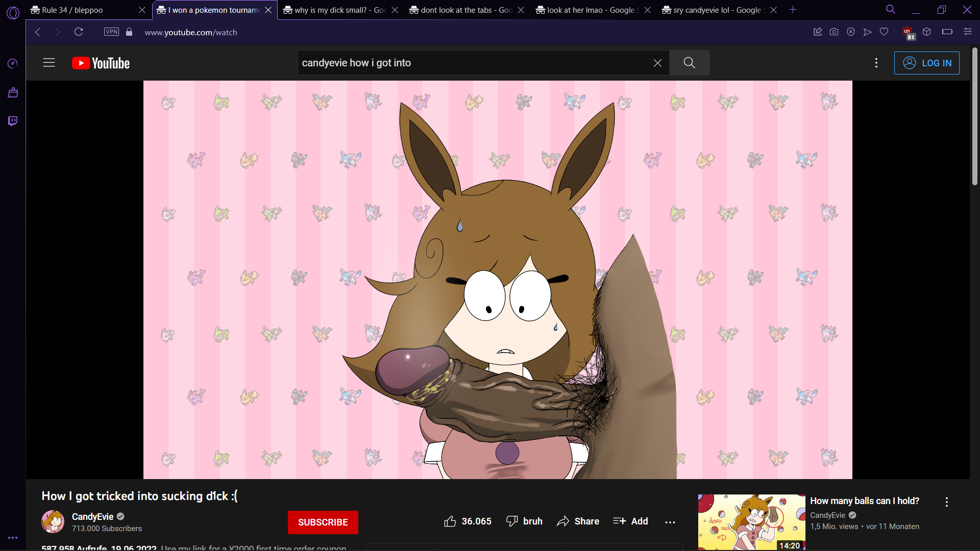
Task: Clear the YouTube search field
Action: 657,63
